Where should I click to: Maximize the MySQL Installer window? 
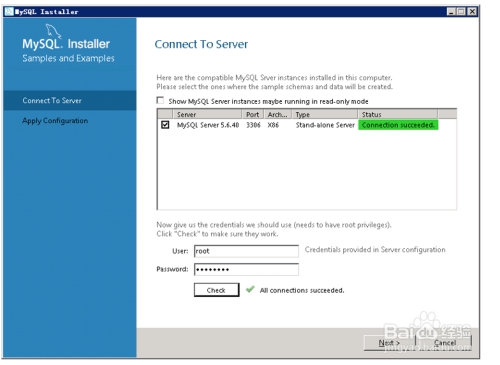point(461,12)
